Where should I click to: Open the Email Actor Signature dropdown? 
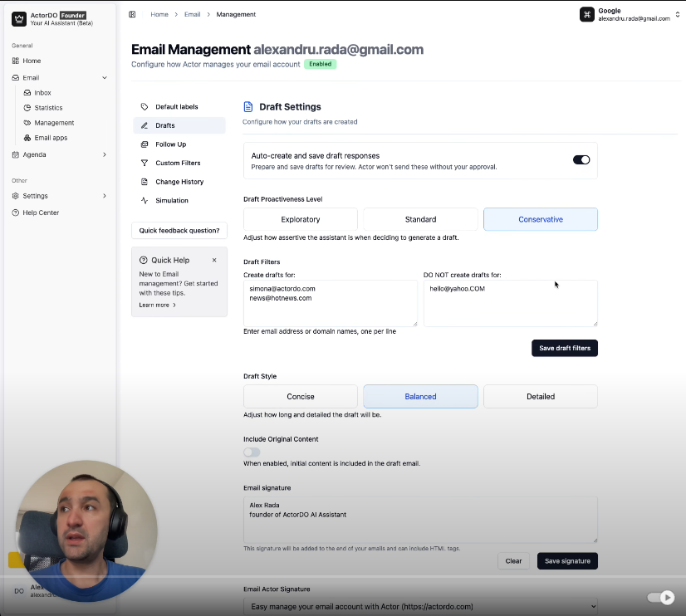click(420, 606)
